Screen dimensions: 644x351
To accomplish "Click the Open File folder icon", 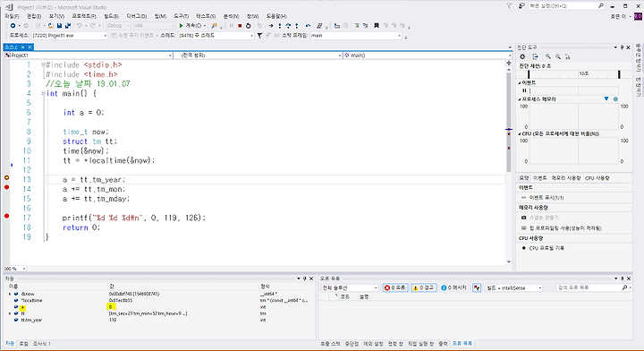I will (x=50, y=25).
